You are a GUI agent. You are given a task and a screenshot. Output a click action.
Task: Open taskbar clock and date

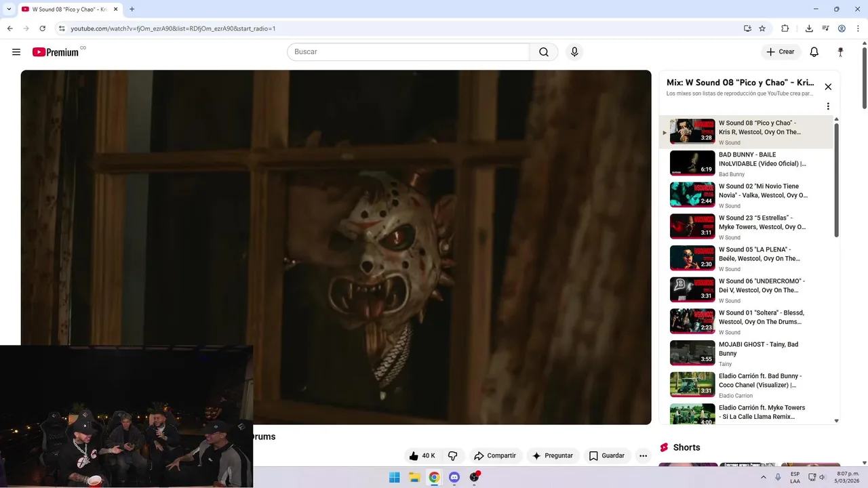pyautogui.click(x=848, y=477)
